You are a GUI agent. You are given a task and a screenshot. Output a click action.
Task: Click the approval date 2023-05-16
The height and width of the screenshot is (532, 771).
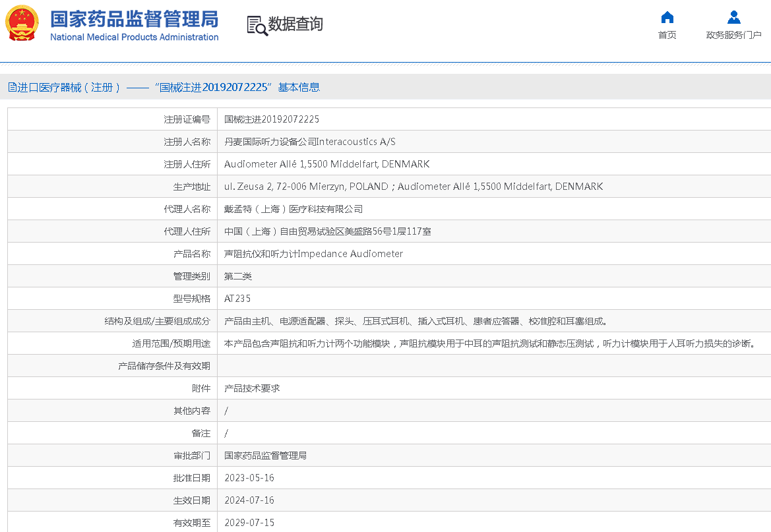pos(249,478)
